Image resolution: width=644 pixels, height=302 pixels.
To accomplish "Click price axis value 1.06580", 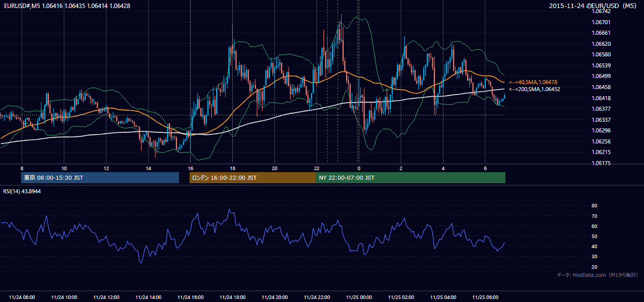I will tap(600, 54).
